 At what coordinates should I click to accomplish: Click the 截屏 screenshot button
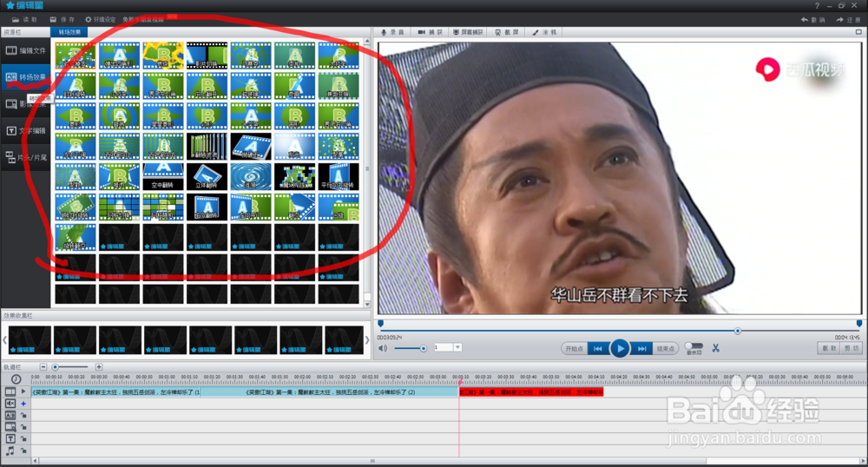[507, 32]
